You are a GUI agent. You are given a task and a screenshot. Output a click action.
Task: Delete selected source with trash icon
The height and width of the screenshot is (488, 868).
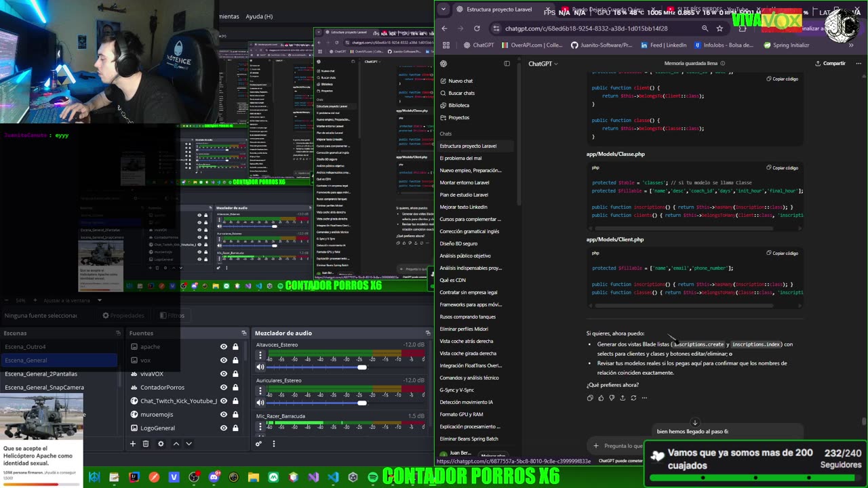pyautogui.click(x=146, y=444)
